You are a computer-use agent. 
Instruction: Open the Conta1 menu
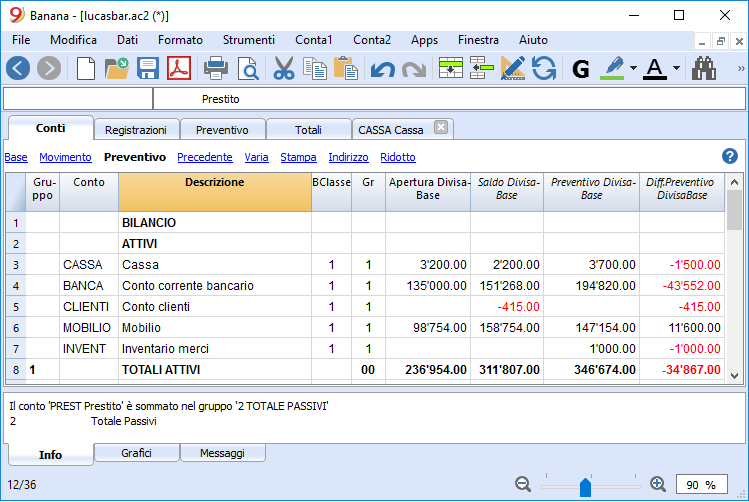click(x=314, y=40)
